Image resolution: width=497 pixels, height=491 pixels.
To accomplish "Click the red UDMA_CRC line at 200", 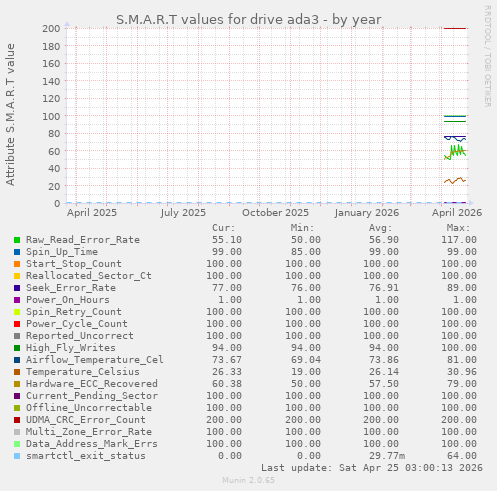I will tap(455, 28).
